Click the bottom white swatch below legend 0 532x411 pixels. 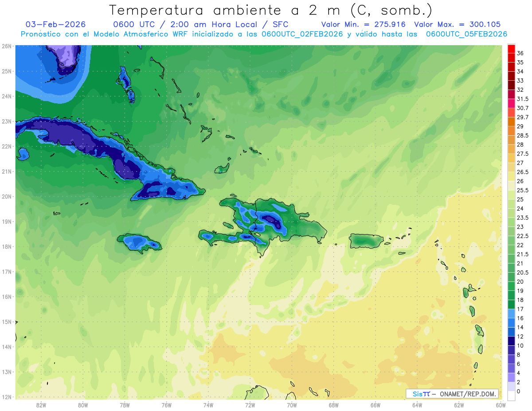pos(511,396)
